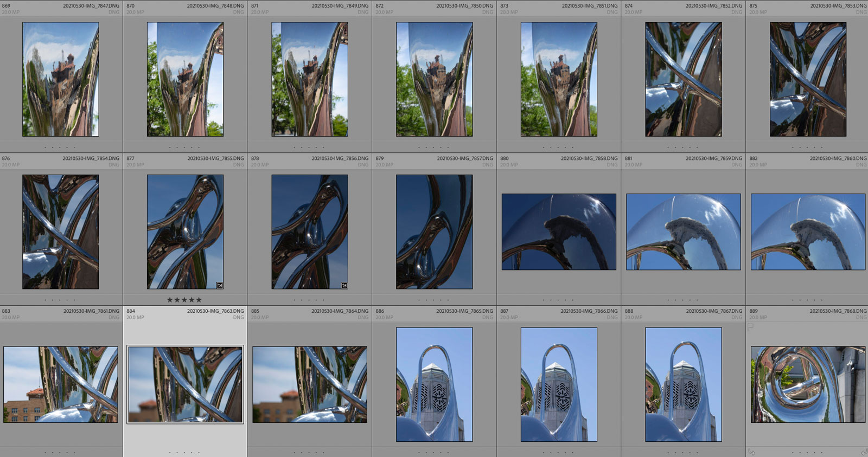Select the IMG_7865.DNG tower photo
This screenshot has width=868, height=457.
tap(434, 384)
